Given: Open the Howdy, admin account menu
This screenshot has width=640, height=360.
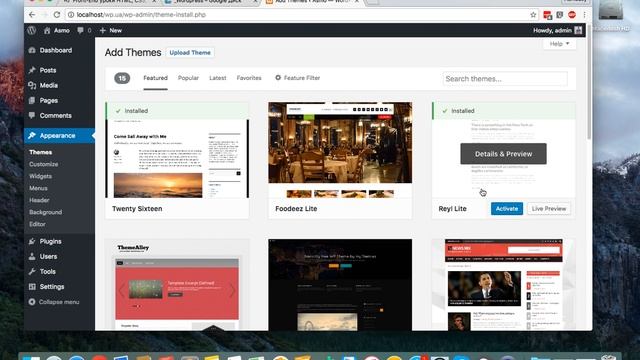Looking at the screenshot, I should pyautogui.click(x=557, y=30).
